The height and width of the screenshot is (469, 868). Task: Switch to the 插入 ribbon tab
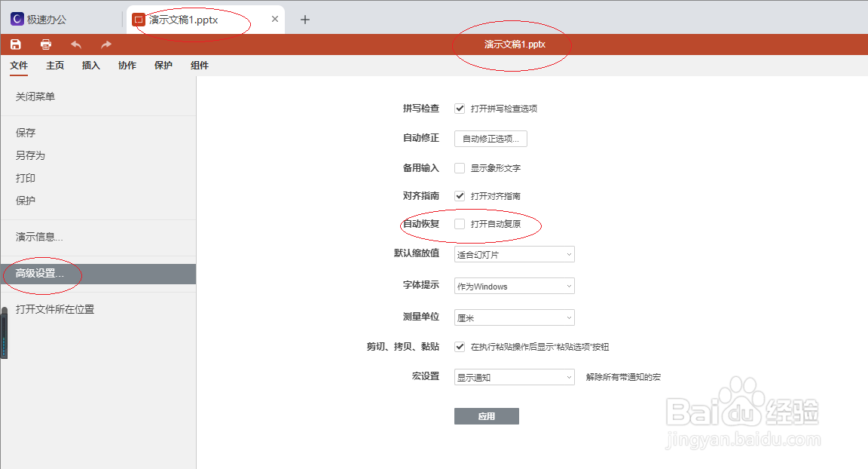click(90, 66)
